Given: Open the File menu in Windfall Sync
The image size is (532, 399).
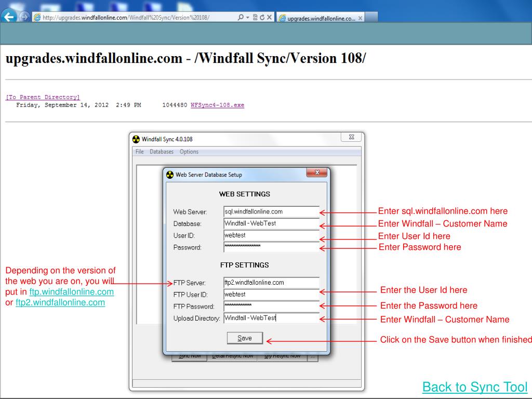Looking at the screenshot, I should tap(139, 152).
